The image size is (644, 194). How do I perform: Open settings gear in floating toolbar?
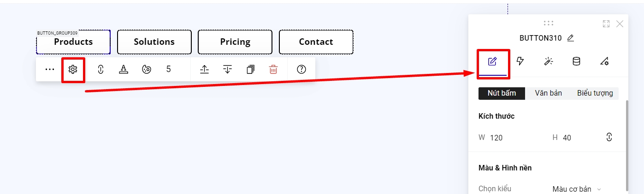coord(73,69)
